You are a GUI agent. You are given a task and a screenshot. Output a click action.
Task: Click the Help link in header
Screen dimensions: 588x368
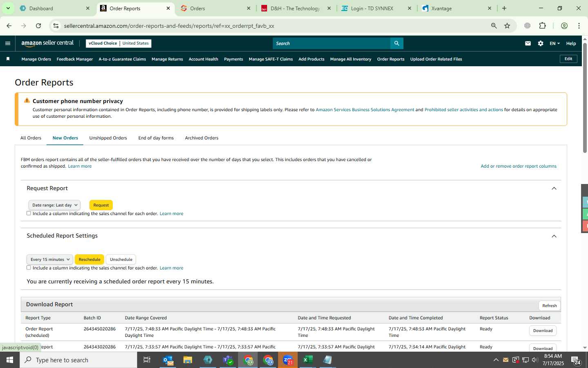571,43
